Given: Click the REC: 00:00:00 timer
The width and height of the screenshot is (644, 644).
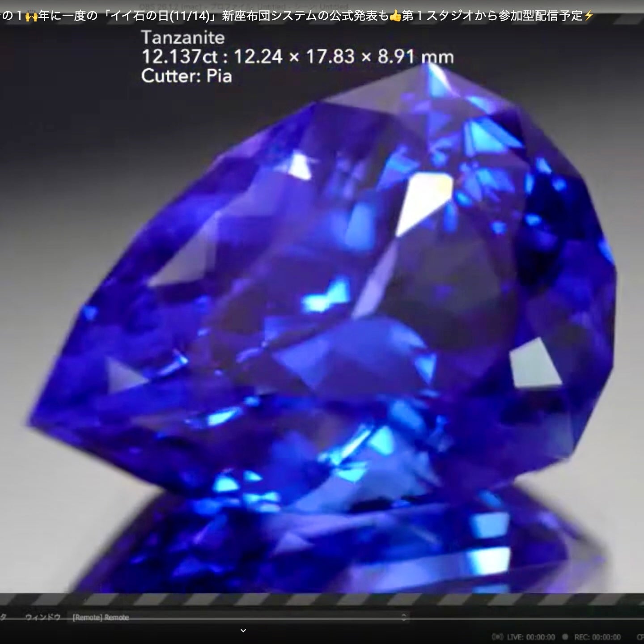Looking at the screenshot, I should click(x=597, y=637).
